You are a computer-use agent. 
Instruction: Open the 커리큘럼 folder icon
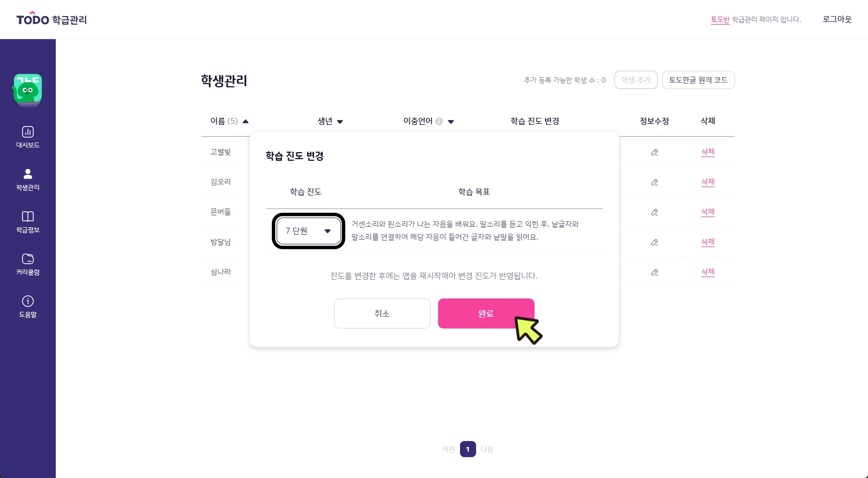coord(28,259)
